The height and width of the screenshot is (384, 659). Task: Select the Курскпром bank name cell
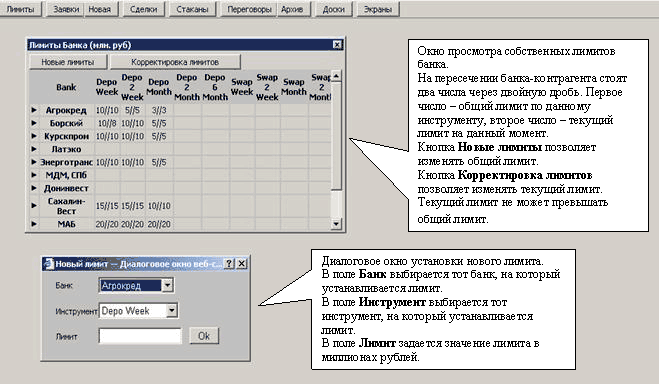pyautogui.click(x=66, y=136)
